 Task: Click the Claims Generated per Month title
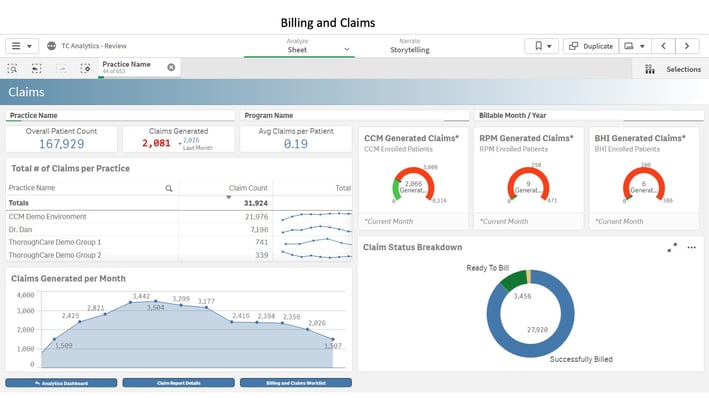[x=68, y=279]
